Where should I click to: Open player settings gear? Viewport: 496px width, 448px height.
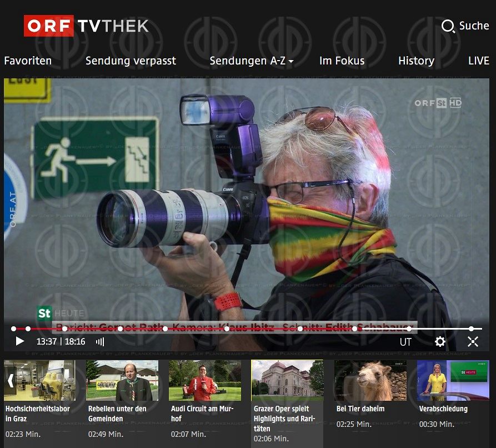coord(440,342)
